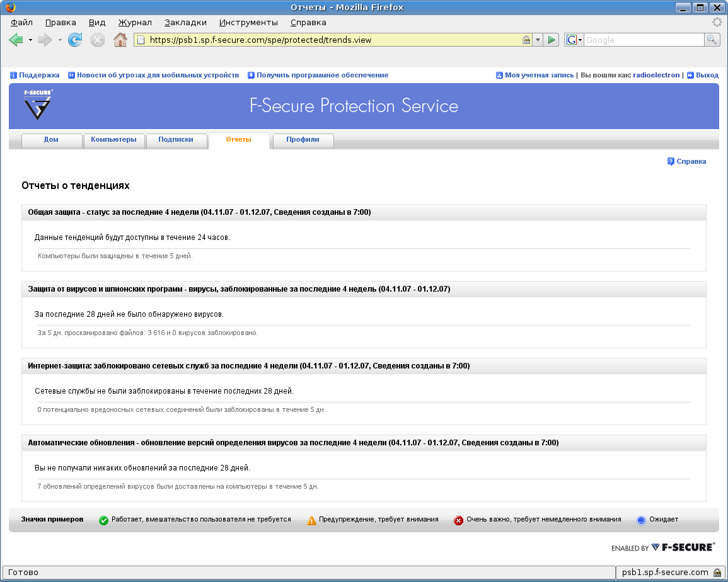Click the Общая защита section header
This screenshot has height=582, width=728.
pos(364,212)
